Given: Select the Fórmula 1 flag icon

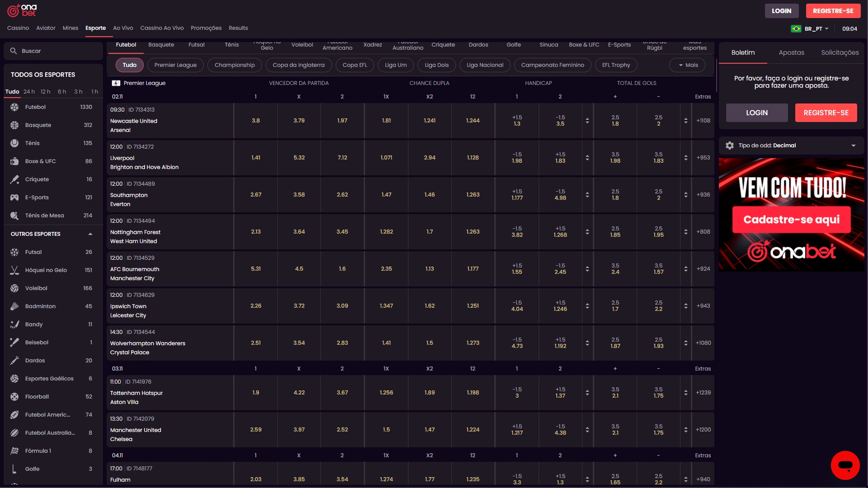Looking at the screenshot, I should [x=14, y=451].
